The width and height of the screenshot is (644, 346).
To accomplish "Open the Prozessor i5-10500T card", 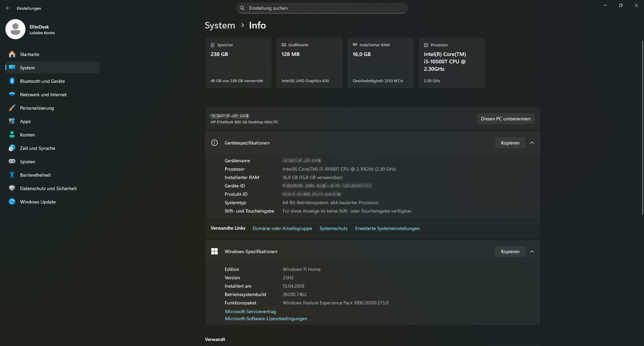I will [x=451, y=63].
